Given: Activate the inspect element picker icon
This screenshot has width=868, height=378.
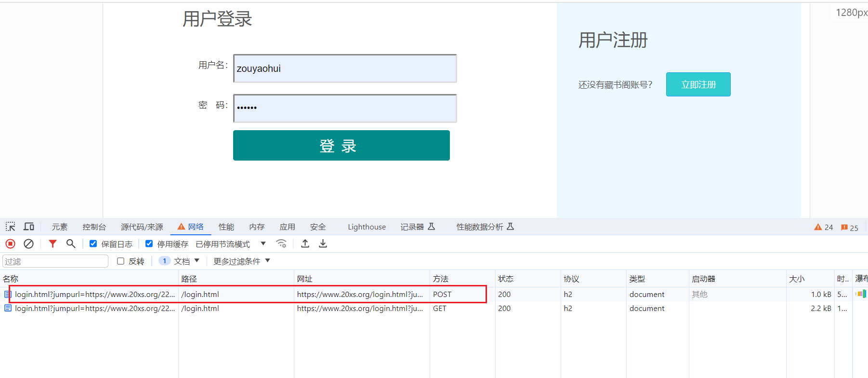Looking at the screenshot, I should click(x=10, y=227).
